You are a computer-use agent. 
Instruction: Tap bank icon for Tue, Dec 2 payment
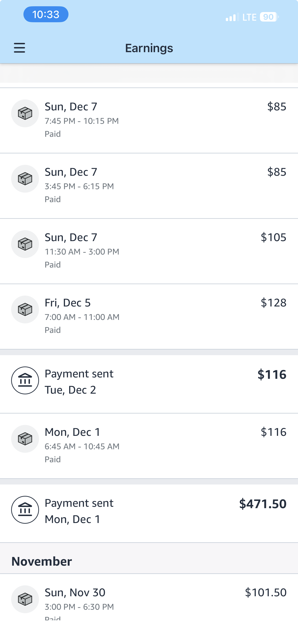pyautogui.click(x=25, y=380)
